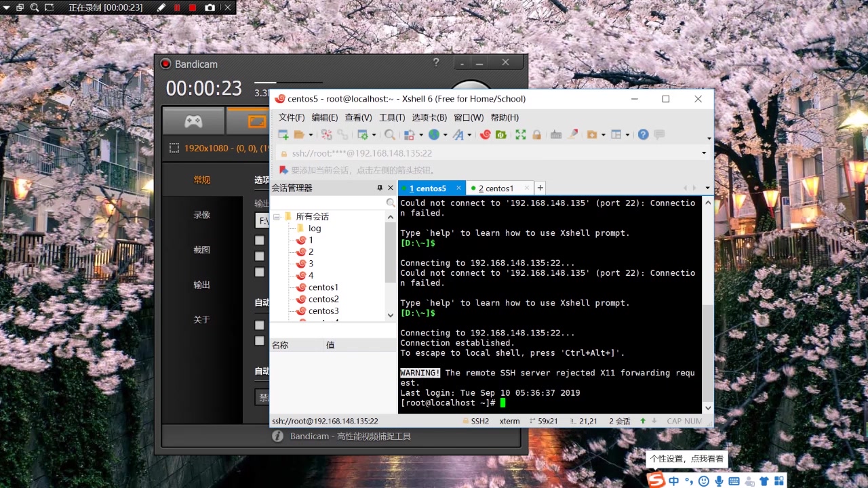Viewport: 868px width, 488px height.
Task: Collapse the 所有会话 tree node
Action: pyautogui.click(x=277, y=217)
